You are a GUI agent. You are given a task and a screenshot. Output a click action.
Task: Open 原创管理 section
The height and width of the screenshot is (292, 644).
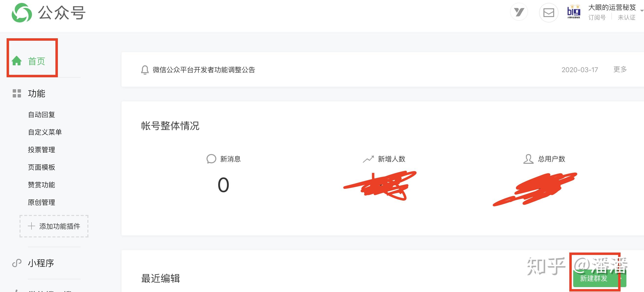pyautogui.click(x=42, y=202)
